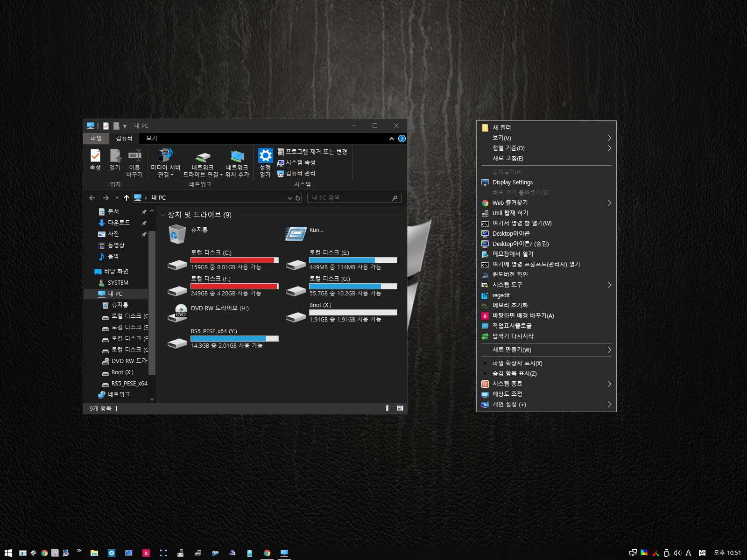This screenshot has width=747, height=560.
Task: Expand the Web 즐겨찾기 submenu
Action: 546,203
